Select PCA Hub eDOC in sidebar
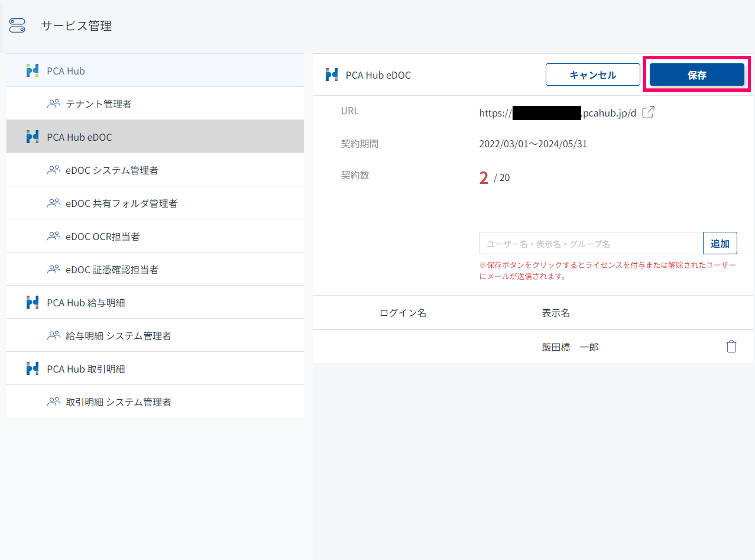This screenshot has width=755, height=560. pyautogui.click(x=79, y=137)
